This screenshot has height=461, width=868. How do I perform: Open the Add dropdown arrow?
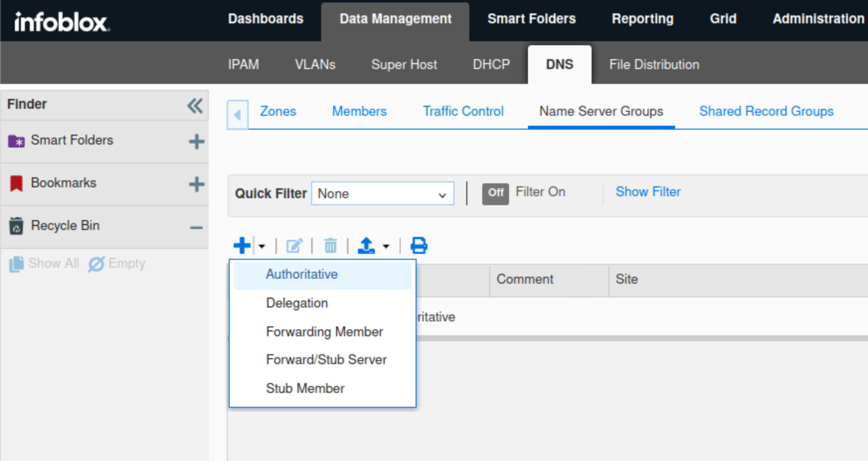pos(262,246)
